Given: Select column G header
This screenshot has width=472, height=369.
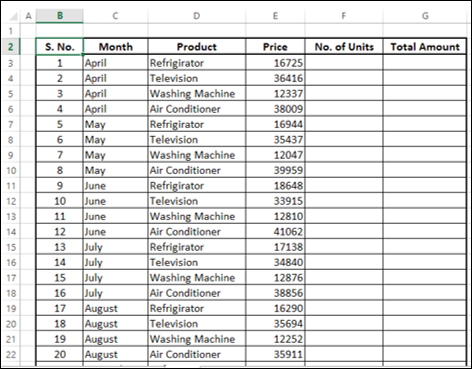Looking at the screenshot, I should pyautogui.click(x=425, y=16).
